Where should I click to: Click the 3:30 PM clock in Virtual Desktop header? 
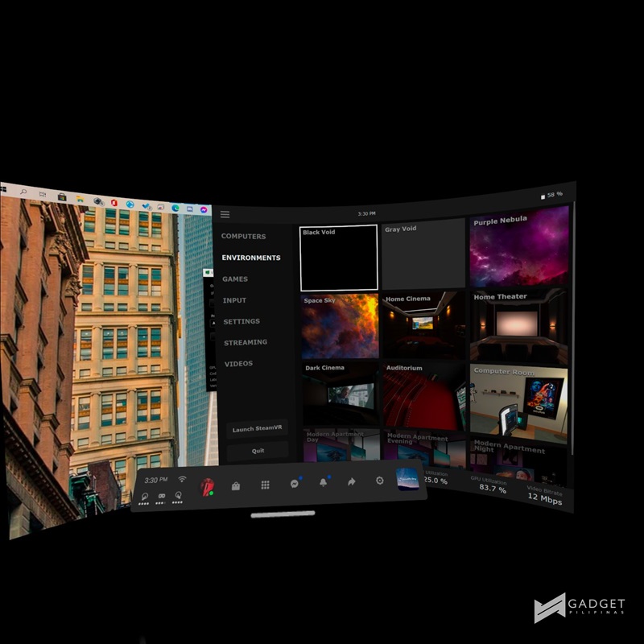point(366,213)
